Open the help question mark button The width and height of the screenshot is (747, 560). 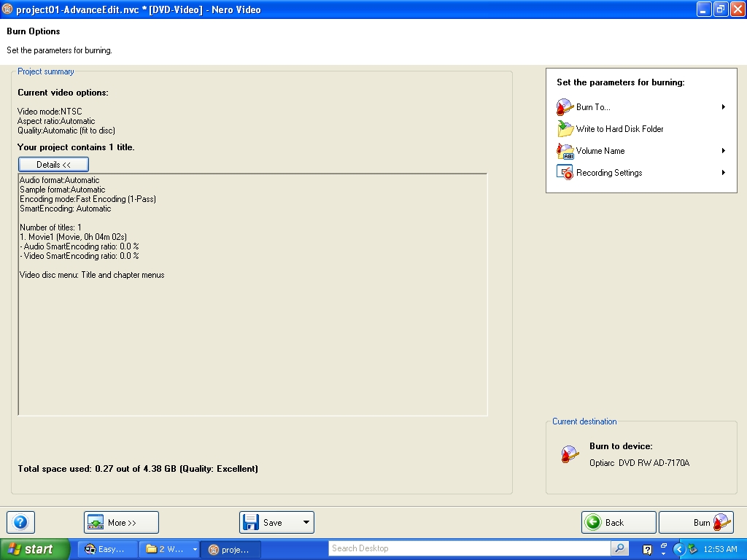click(20, 522)
